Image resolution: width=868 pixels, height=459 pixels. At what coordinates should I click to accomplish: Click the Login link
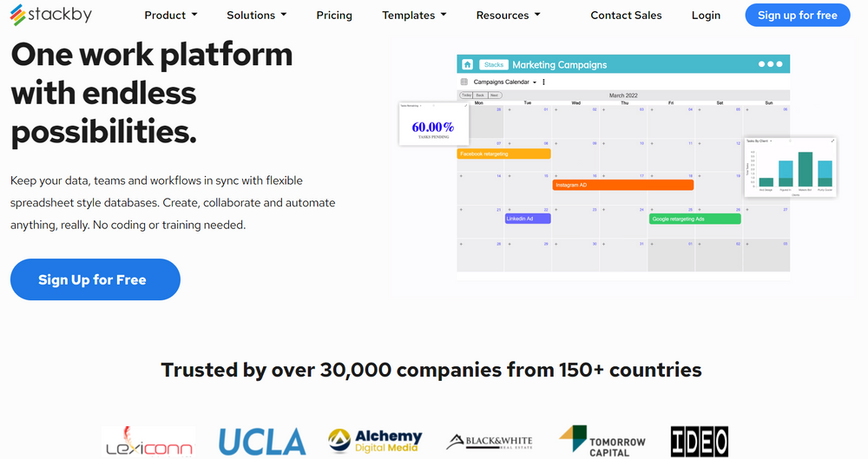pos(706,15)
